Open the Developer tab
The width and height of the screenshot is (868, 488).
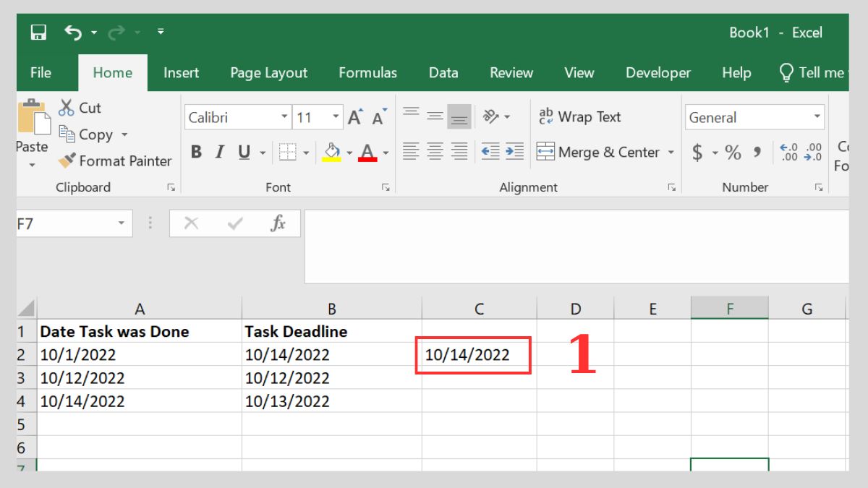pos(658,72)
